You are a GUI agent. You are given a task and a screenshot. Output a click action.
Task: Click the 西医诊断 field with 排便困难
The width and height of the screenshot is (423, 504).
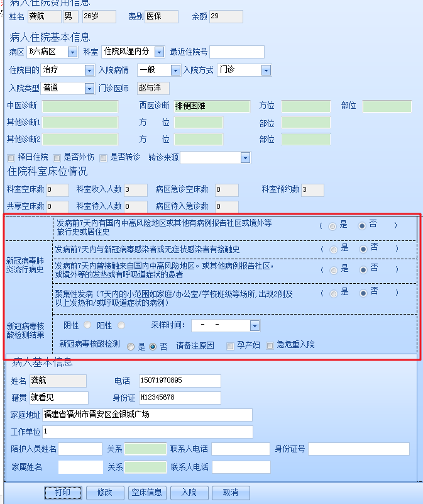click(x=212, y=106)
